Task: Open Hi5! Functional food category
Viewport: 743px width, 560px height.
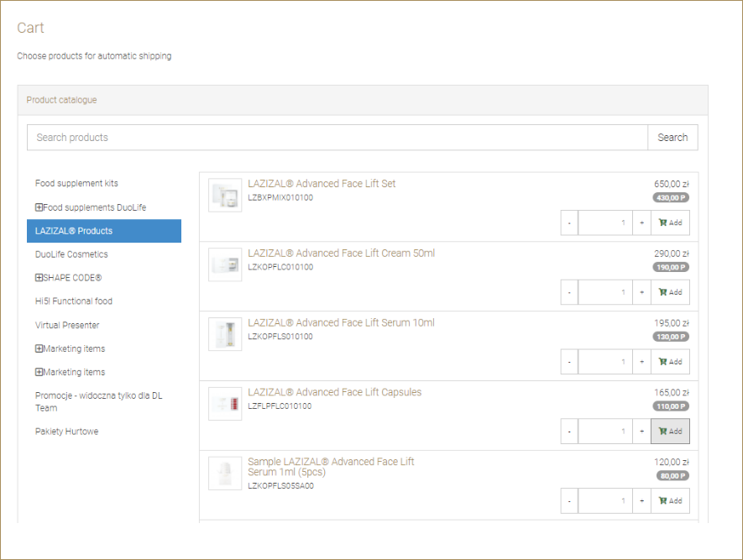Action: point(73,301)
